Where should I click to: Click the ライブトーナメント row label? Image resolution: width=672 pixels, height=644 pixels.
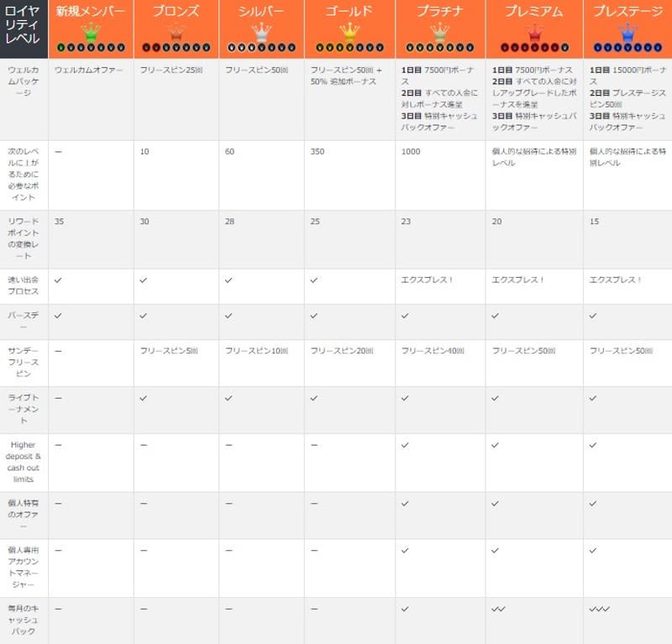(24, 409)
